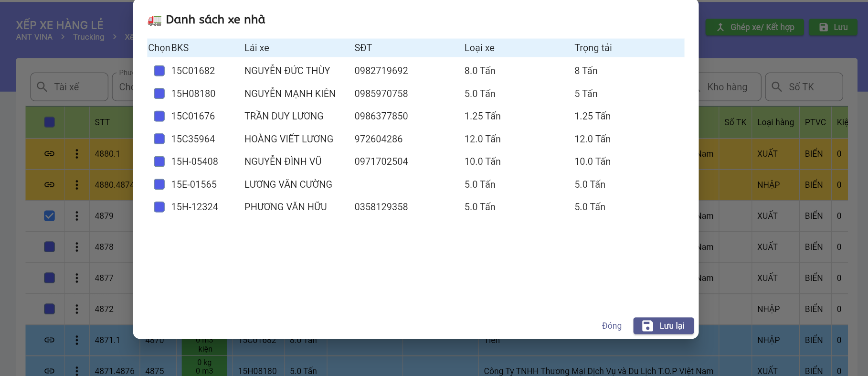Toggle select-all checkbox in table header
This screenshot has height=376, width=868.
point(49,122)
